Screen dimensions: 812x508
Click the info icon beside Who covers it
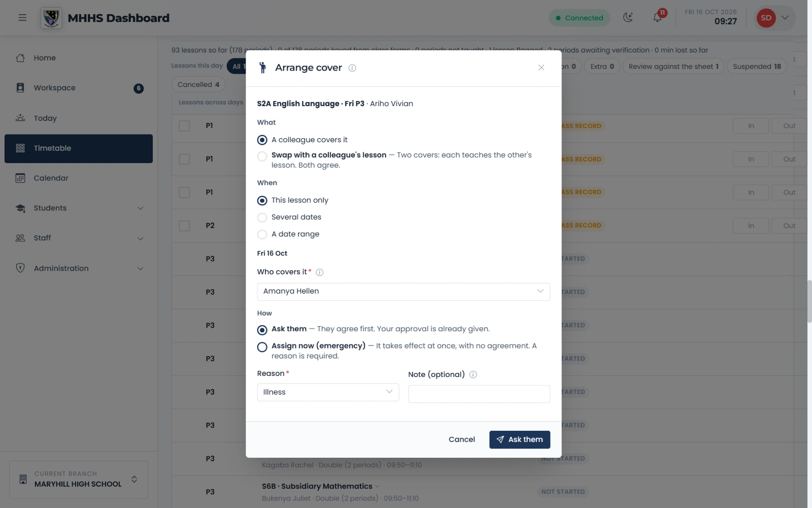320,272
